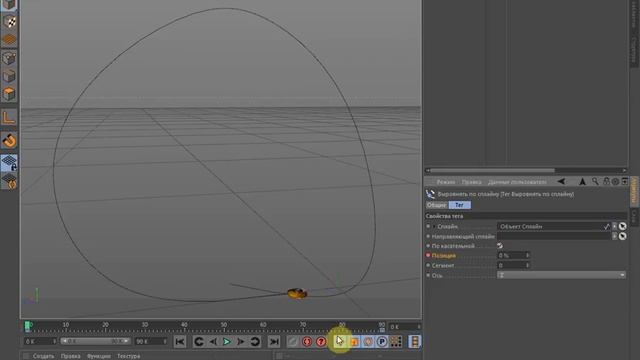
Task: Open the Правка menu in material manager
Action: coord(70,356)
